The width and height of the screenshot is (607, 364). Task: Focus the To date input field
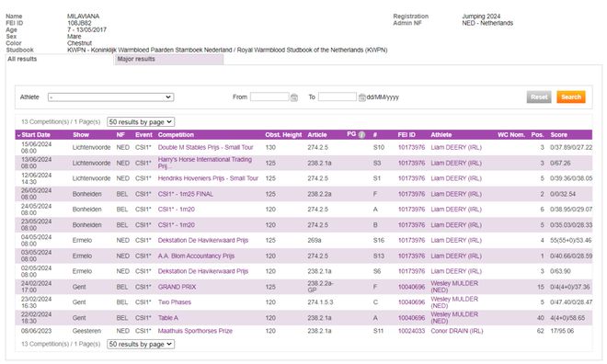tap(338, 97)
